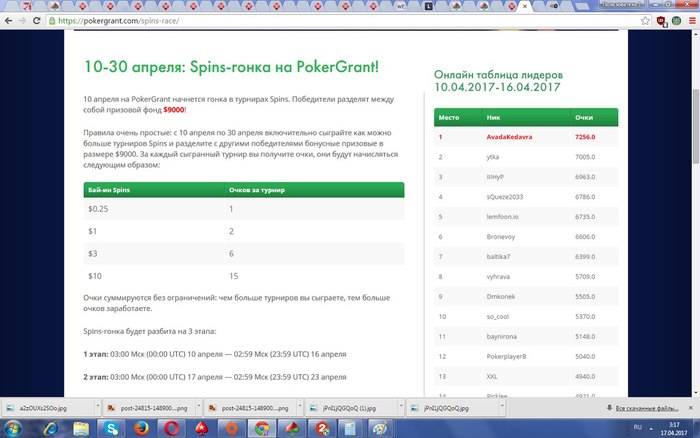Screen dimensions: 700x438
Task: Click the nickname 'ytka' in the leaderboard
Action: tap(493, 157)
